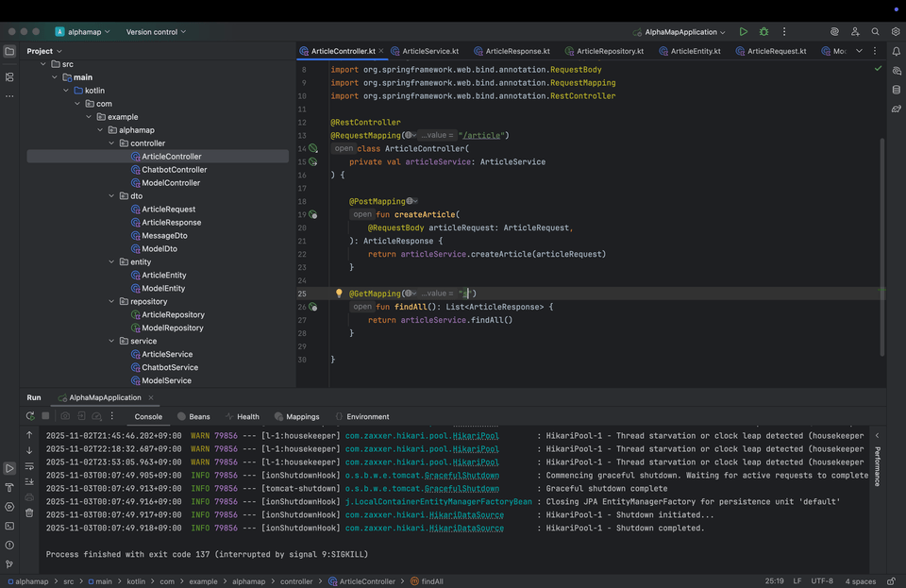Image resolution: width=906 pixels, height=588 pixels.
Task: Open the Terminal tool window
Action: (x=9, y=526)
